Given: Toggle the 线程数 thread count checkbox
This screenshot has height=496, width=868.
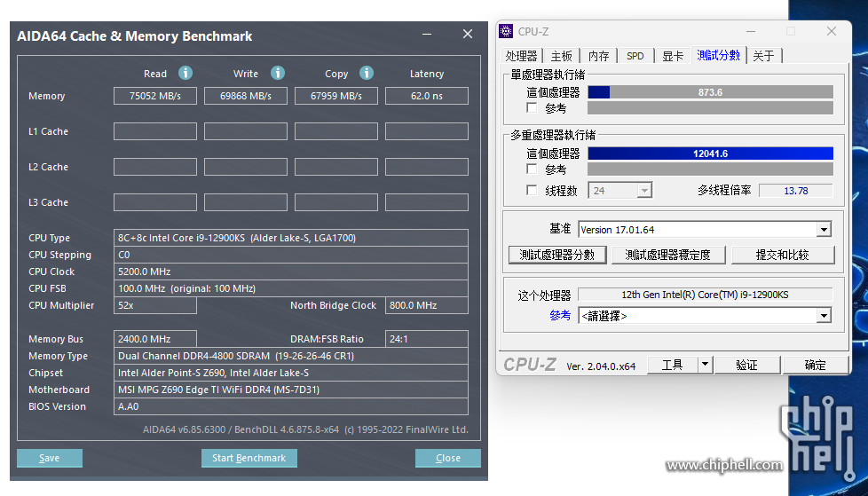Looking at the screenshot, I should (532, 191).
